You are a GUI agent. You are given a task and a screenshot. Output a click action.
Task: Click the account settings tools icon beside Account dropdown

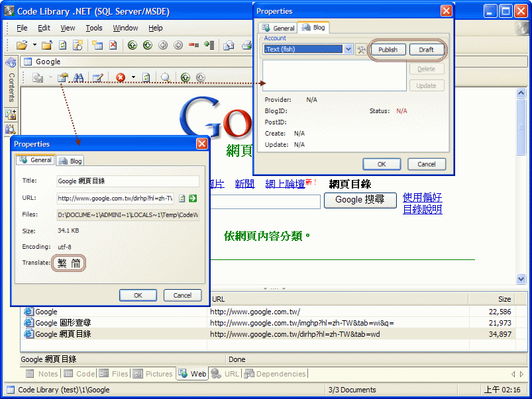click(361, 50)
